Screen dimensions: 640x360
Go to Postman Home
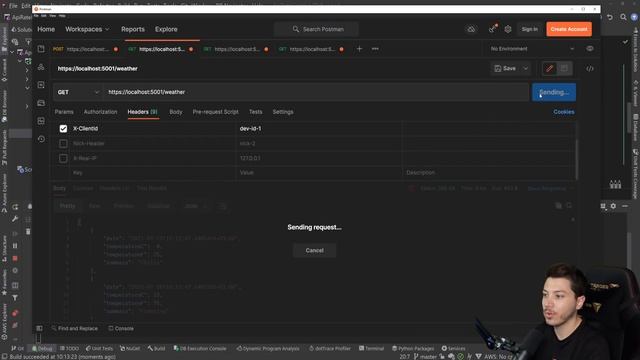pos(46,29)
